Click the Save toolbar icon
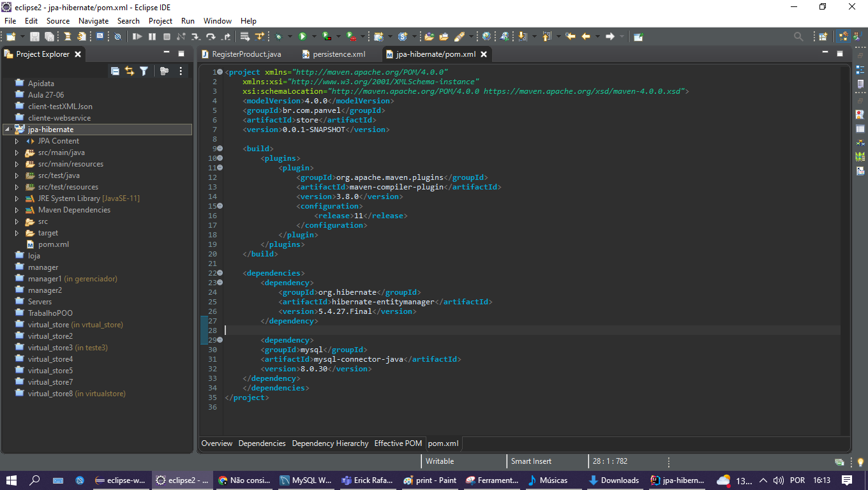The width and height of the screenshot is (868, 490). 35,37
